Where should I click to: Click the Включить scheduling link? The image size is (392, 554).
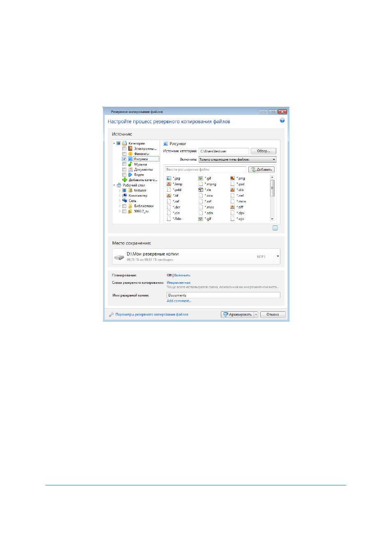pos(182,275)
